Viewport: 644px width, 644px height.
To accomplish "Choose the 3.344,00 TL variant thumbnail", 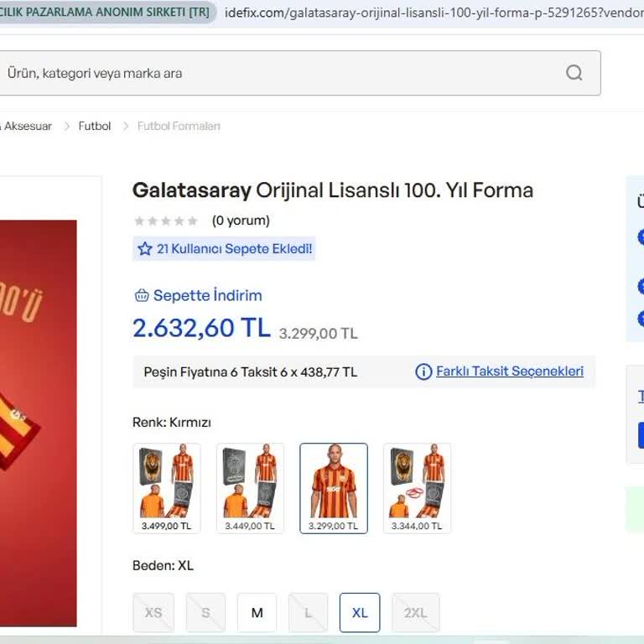I will point(417,488).
